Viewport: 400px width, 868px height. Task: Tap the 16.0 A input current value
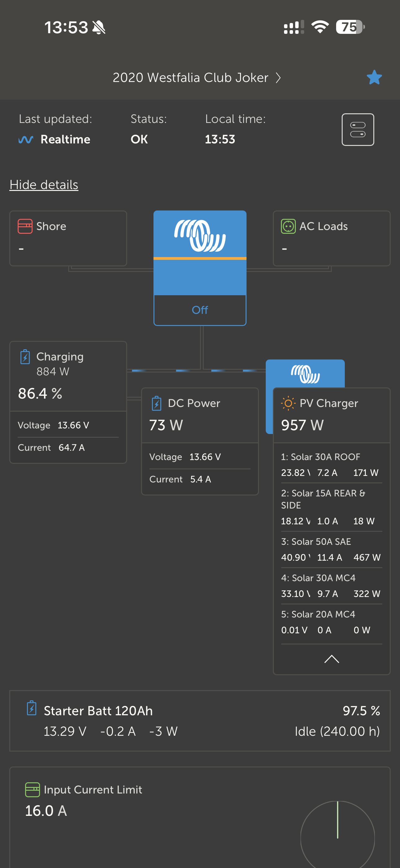tap(46, 811)
